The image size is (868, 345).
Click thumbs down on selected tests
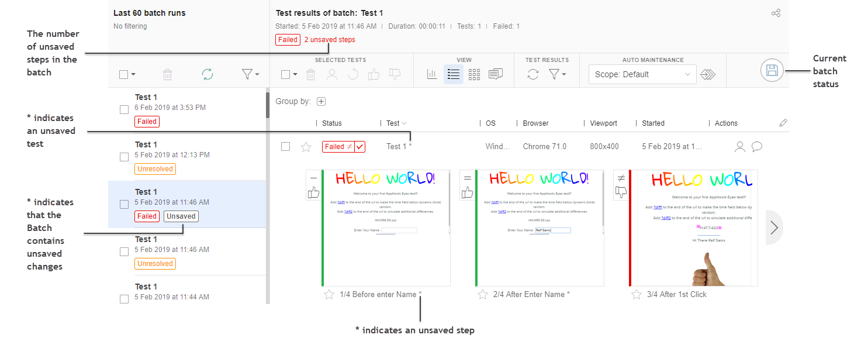(x=395, y=74)
